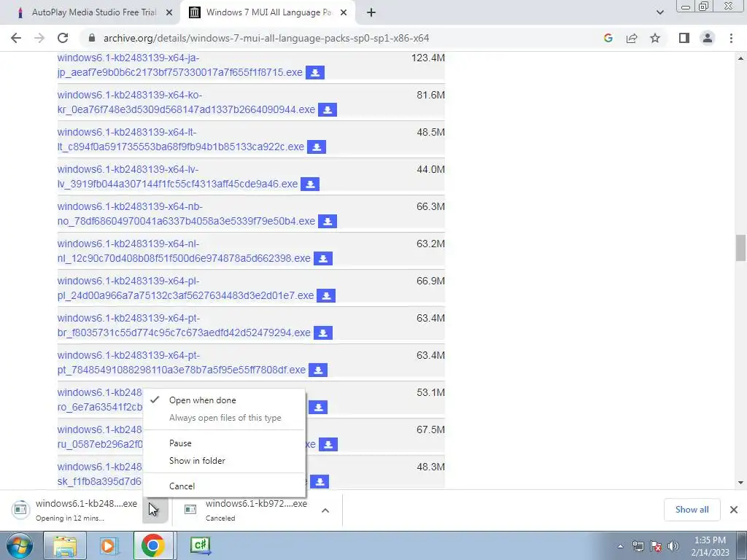
Task: Open the Chrome profile avatar
Action: (x=708, y=38)
